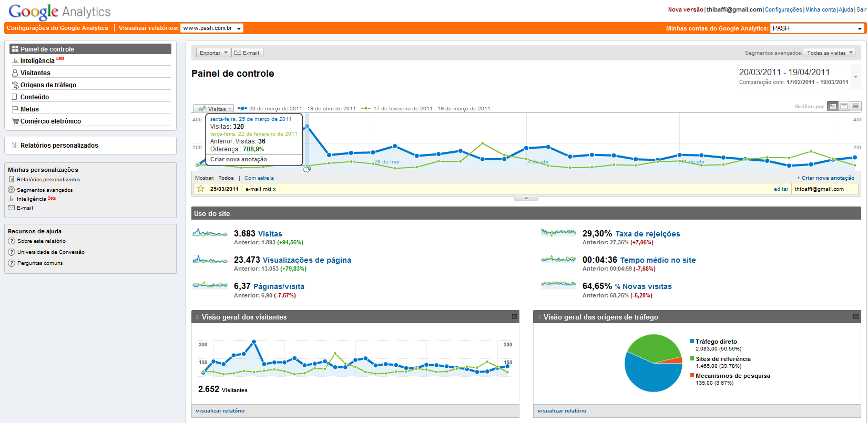Open the www.pash.com.br report selector dropdown
Image resolution: width=868 pixels, height=423 pixels.
211,28
